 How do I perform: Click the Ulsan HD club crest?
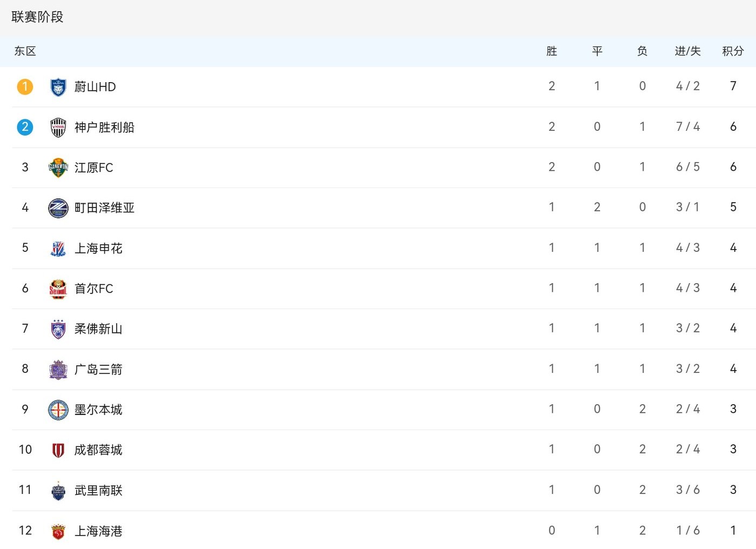[58, 87]
